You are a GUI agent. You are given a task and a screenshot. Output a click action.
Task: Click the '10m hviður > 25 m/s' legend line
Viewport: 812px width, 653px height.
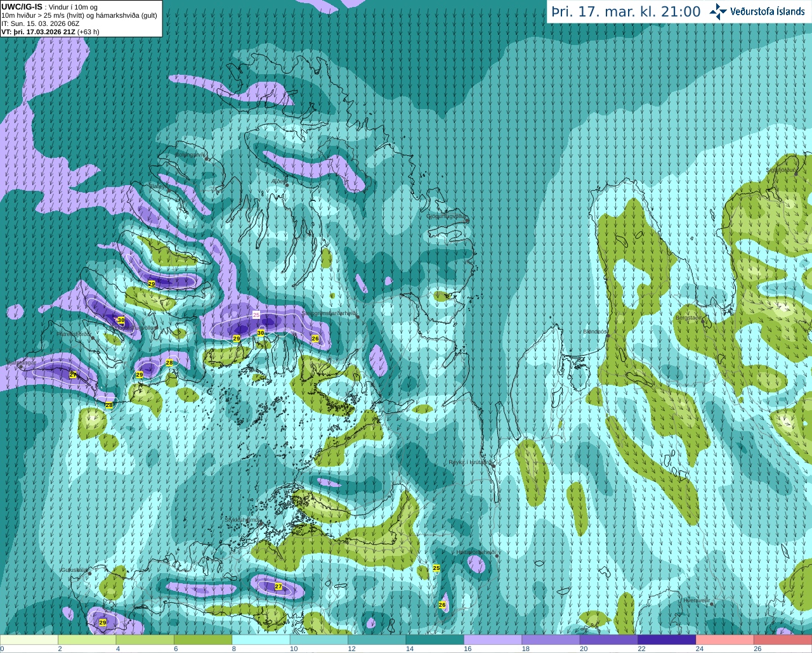(x=79, y=15)
